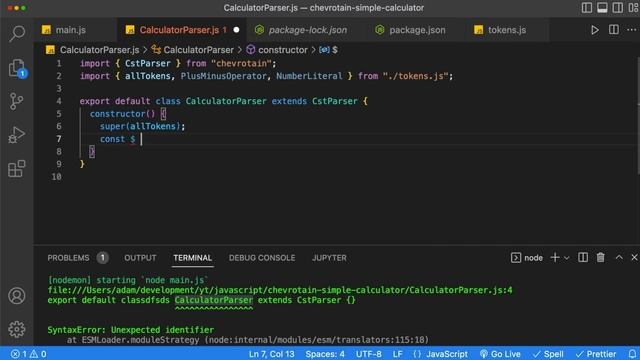The height and width of the screenshot is (360, 640).
Task: Select the CalculatorParser.js editor tab
Action: 182,30
